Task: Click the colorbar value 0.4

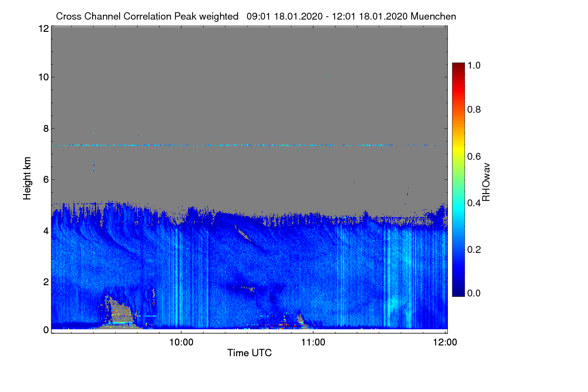Action: pyautogui.click(x=474, y=202)
